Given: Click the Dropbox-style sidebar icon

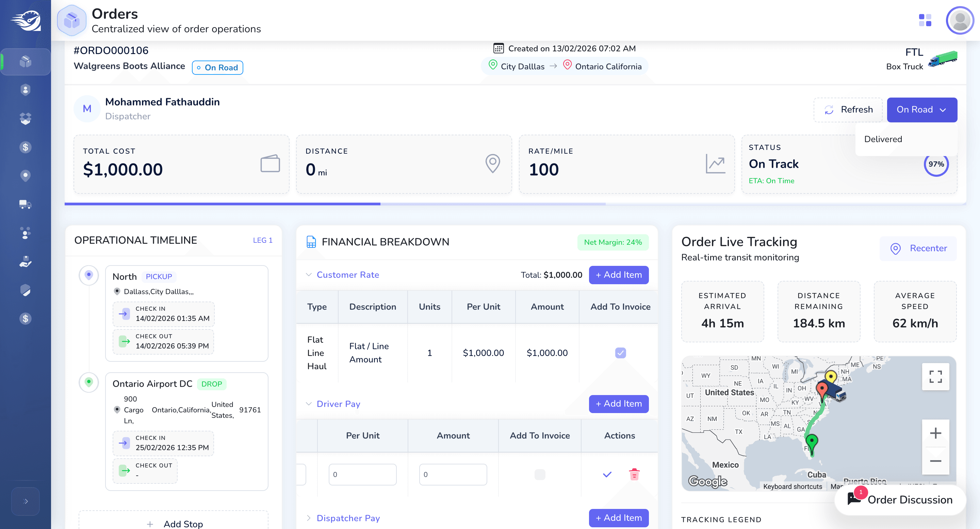Looking at the screenshot, I should click(25, 119).
